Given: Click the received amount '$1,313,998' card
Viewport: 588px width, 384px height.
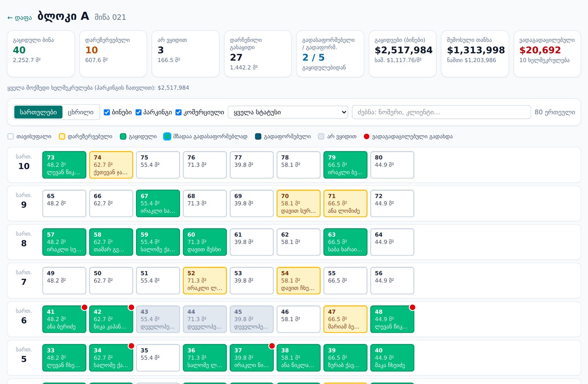Looking at the screenshot, I should tap(475, 54).
